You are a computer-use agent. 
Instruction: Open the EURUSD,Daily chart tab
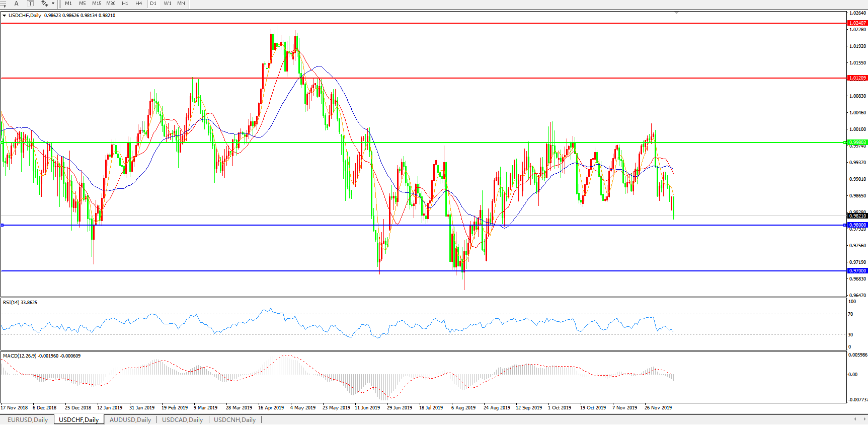click(x=28, y=419)
